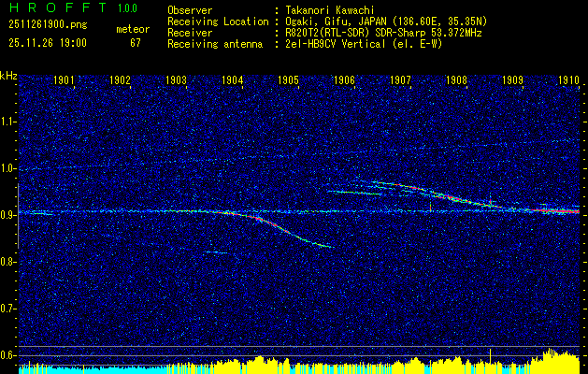Click time marker 1910
Viewport: 588px width, 374px height.
pyautogui.click(x=569, y=79)
